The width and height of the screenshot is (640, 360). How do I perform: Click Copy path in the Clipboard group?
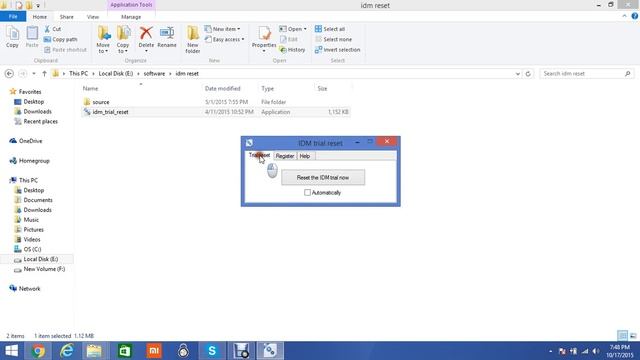(x=60, y=39)
